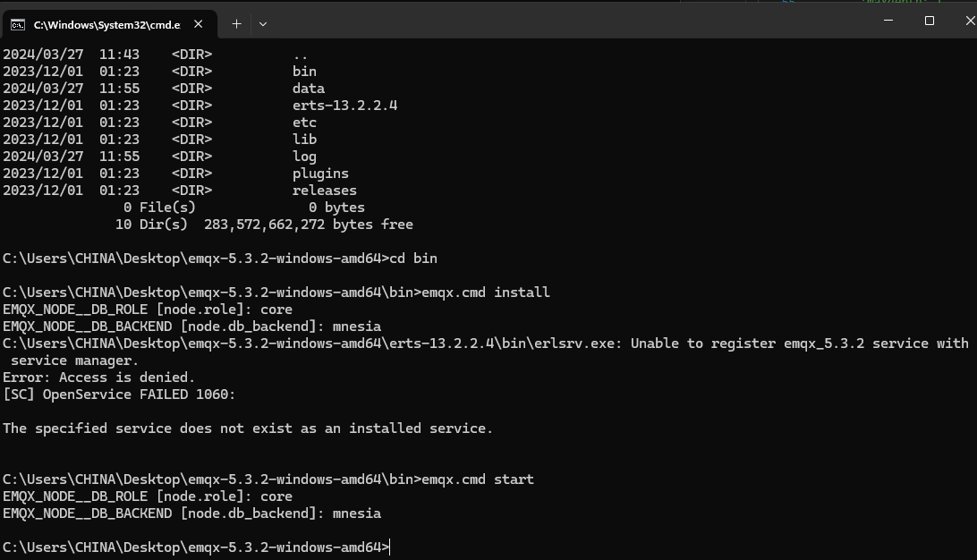This screenshot has width=977, height=560.
Task: Minimize the terminal window
Action: pos(888,21)
